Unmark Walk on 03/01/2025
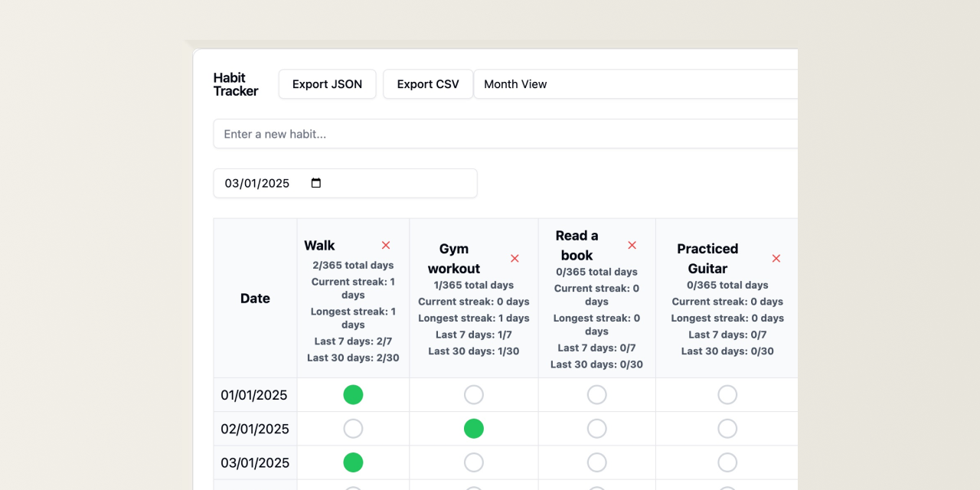The width and height of the screenshot is (980, 490). 353,462
